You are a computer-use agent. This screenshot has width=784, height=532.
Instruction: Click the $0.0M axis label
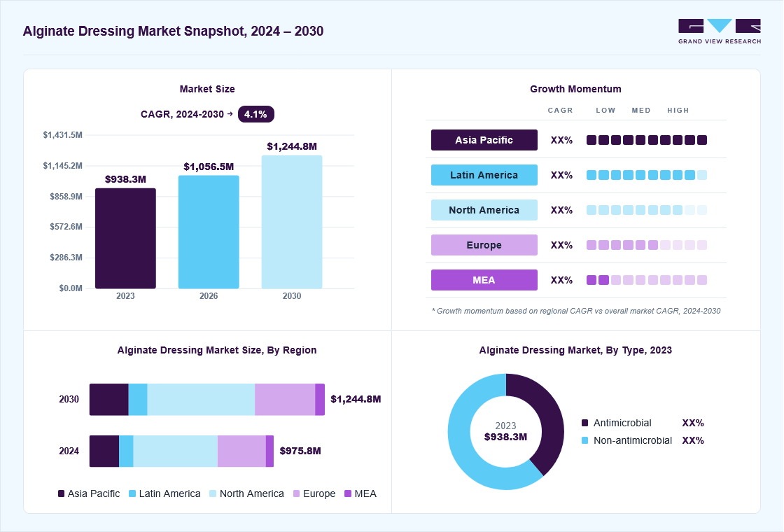71,288
